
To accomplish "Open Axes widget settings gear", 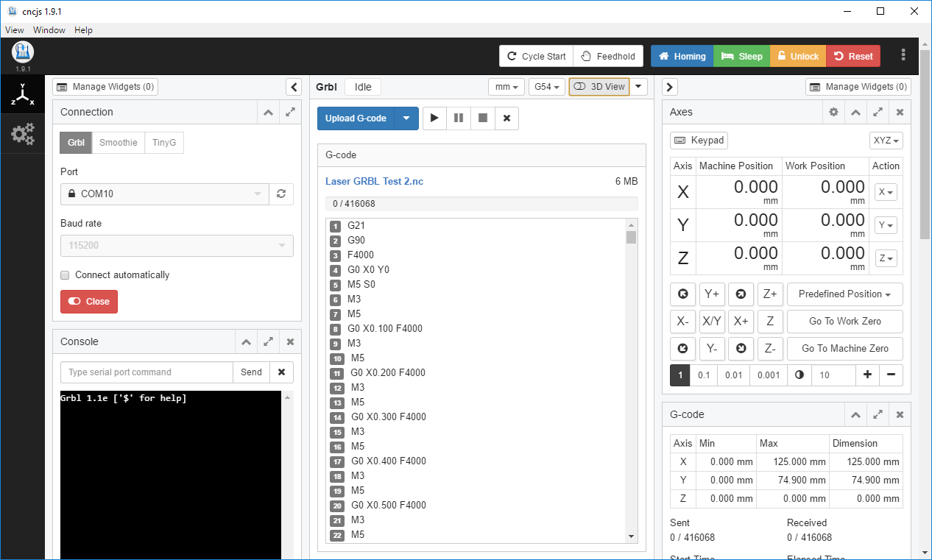I will 833,113.
